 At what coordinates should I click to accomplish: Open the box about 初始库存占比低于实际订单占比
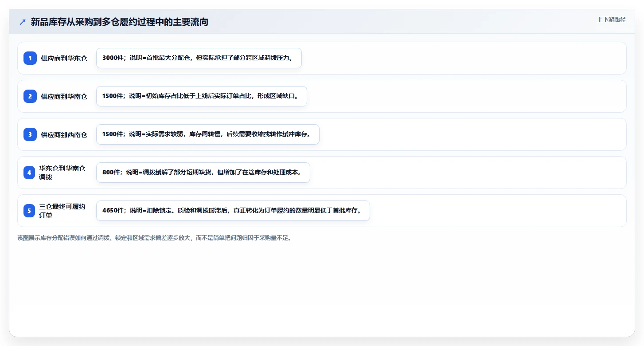[202, 96]
